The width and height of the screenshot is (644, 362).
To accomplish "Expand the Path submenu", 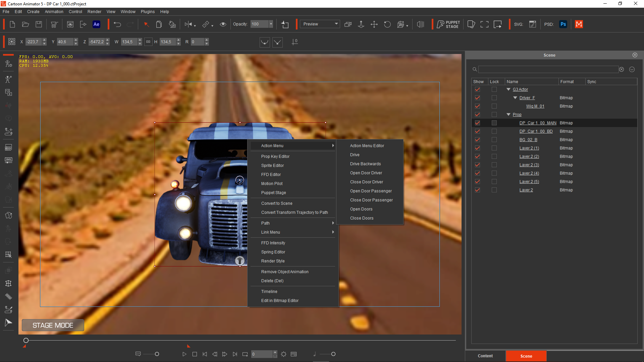I will click(293, 223).
